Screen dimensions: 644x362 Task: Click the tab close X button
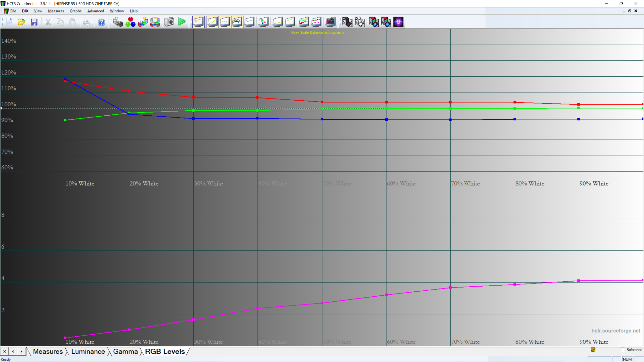tap(5, 351)
